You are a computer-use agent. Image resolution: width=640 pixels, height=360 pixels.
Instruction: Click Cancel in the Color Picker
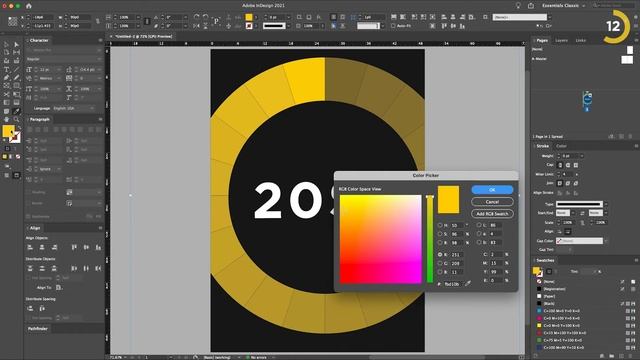492,202
